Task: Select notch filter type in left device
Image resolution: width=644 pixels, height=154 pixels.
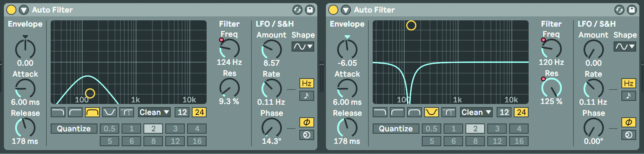Action: pyautogui.click(x=110, y=113)
